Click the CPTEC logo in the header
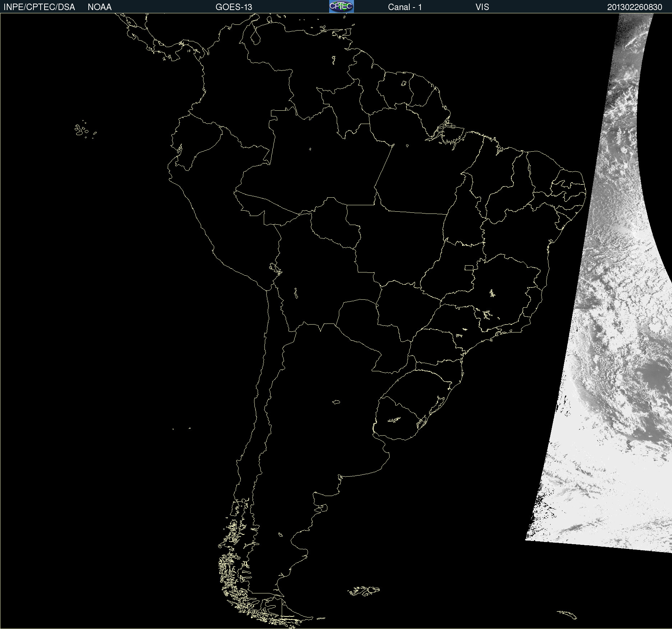This screenshot has width=672, height=629. 341,6
